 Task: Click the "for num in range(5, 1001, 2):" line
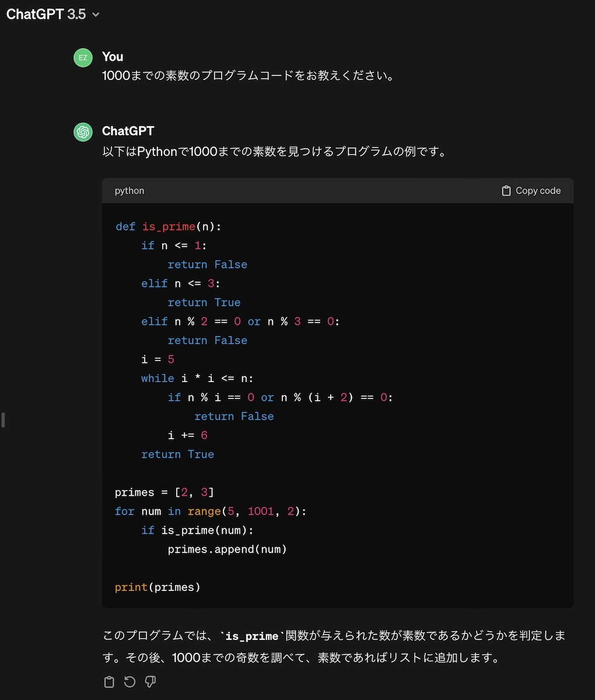click(211, 511)
